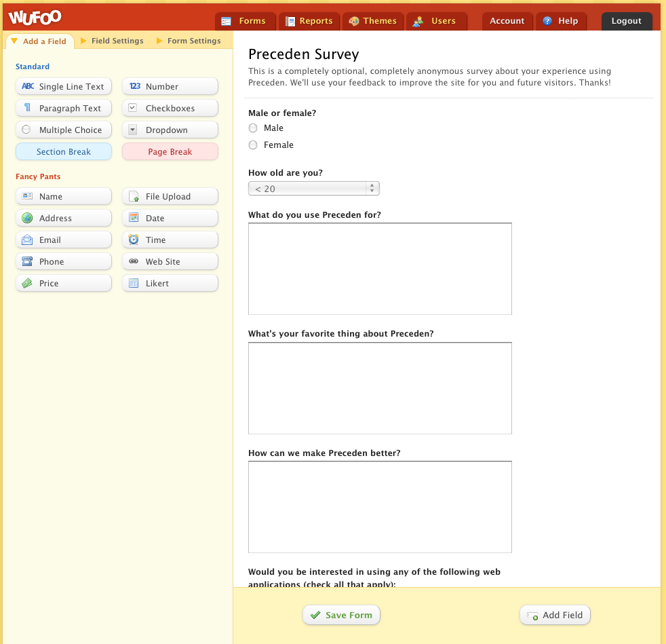The width and height of the screenshot is (666, 644).
Task: Add a Price field
Action: (64, 284)
